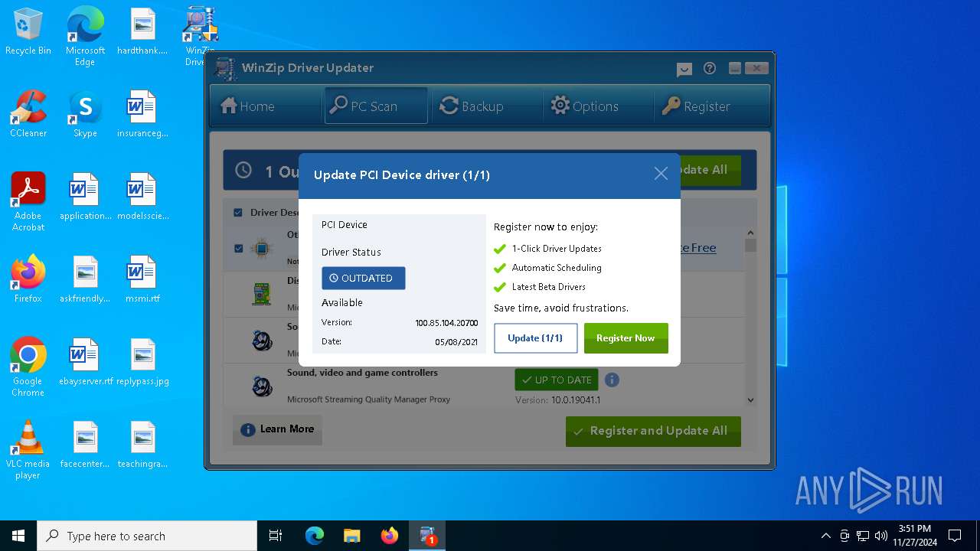980x551 pixels.
Task: Open Edge from the taskbar
Action: 315,536
